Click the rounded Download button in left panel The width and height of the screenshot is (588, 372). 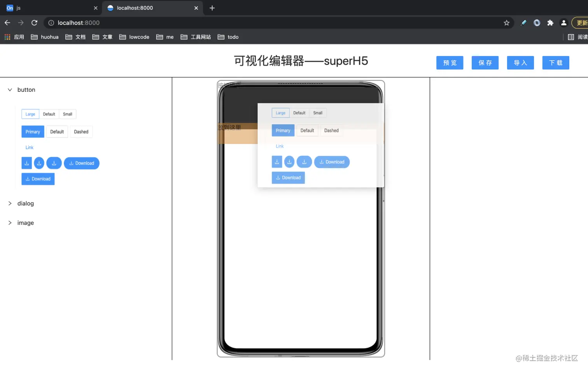pyautogui.click(x=82, y=163)
